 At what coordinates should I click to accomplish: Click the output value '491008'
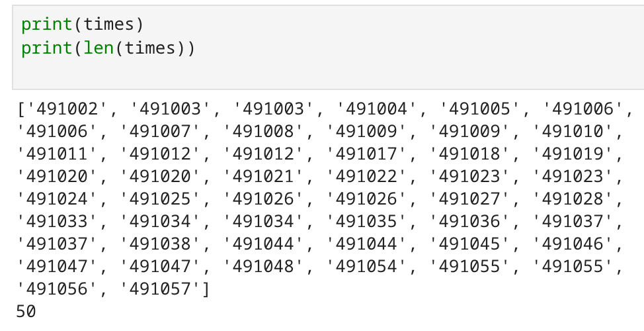[x=264, y=131]
